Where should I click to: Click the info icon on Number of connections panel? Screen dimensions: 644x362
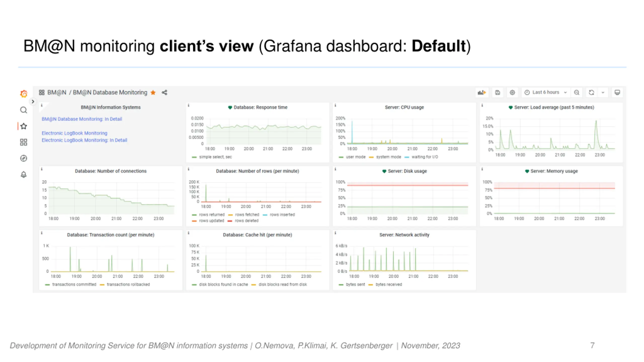coord(42,169)
